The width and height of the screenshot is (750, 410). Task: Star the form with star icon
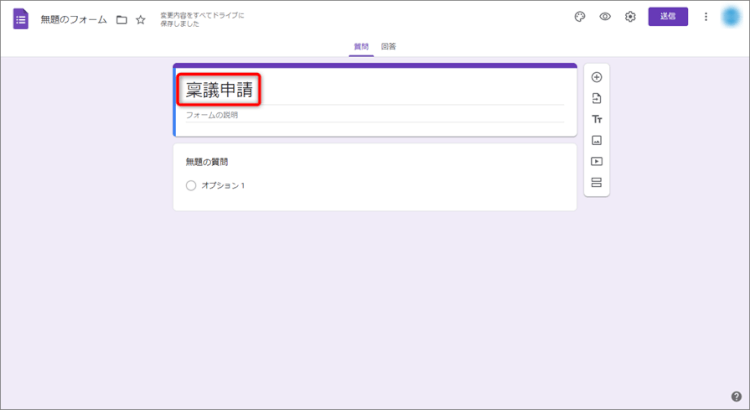point(141,19)
